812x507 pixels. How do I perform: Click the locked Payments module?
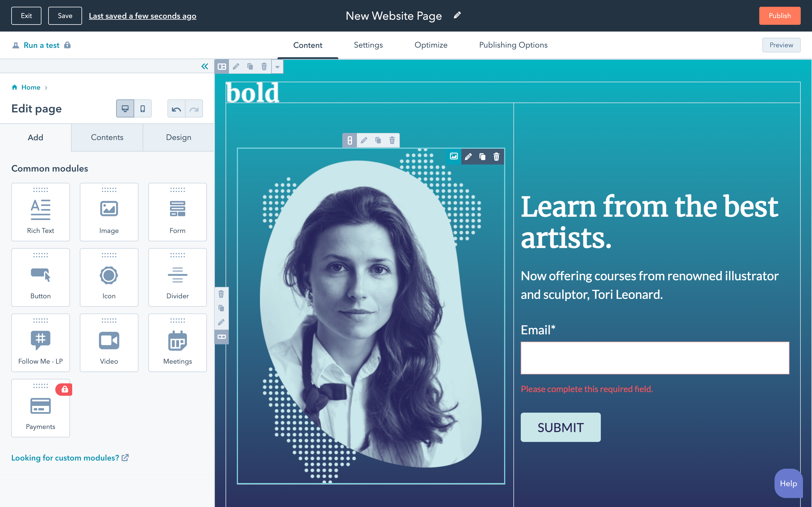(41, 408)
